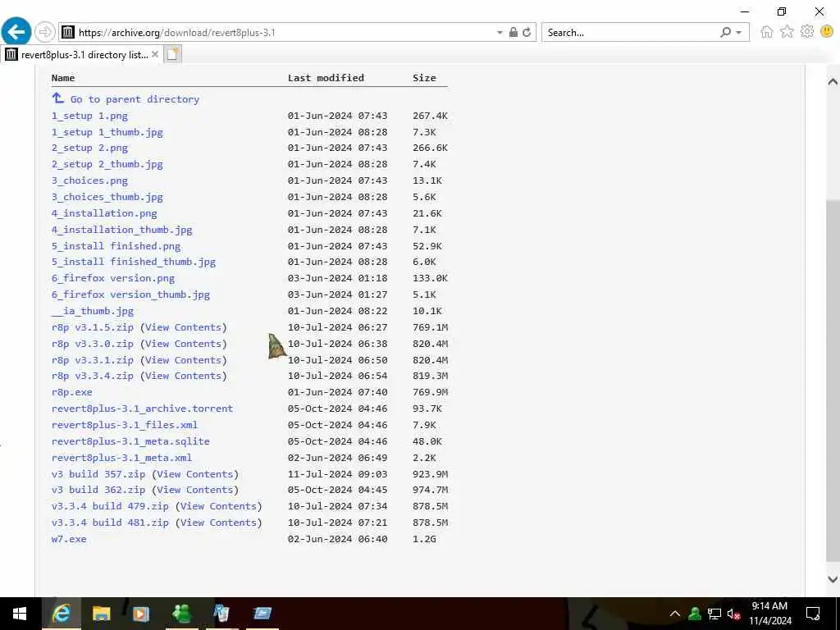Open the address bar autocomplete dropdown arrow
The image size is (840, 630).
pos(500,33)
